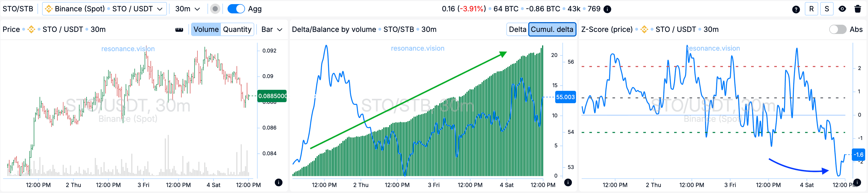The image size is (868, 193).
Task: Click the green 0.0885000 price label
Action: pos(272,96)
